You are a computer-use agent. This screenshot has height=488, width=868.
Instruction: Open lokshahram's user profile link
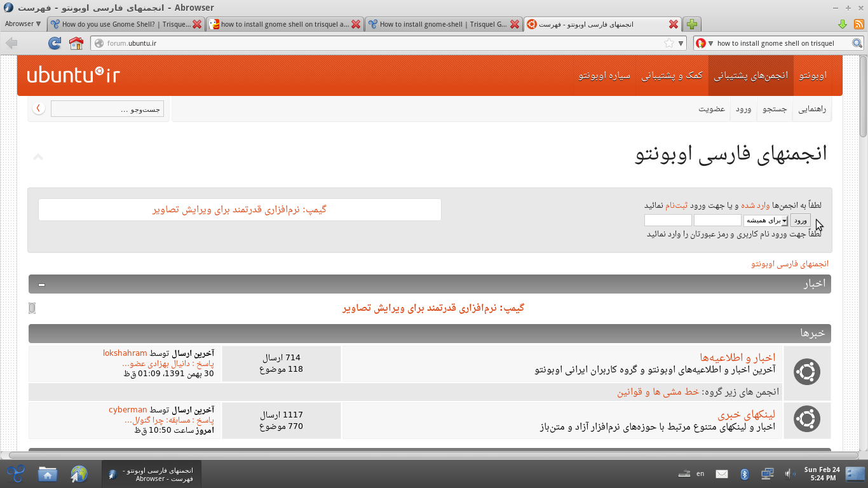[125, 353]
